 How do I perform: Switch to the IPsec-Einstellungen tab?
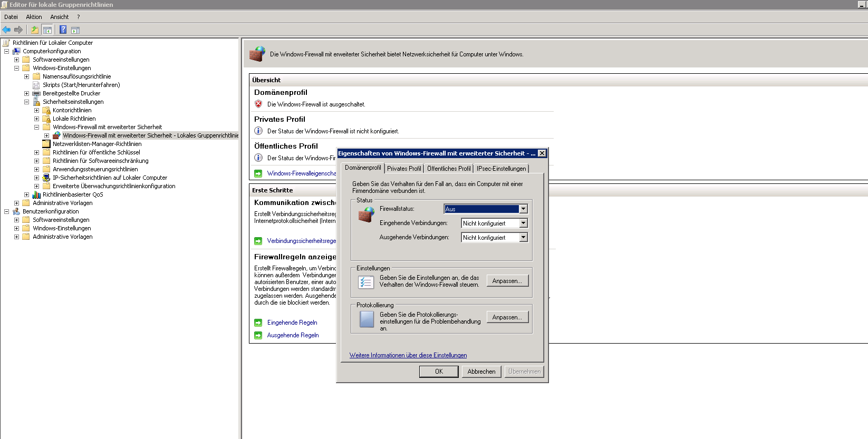coord(501,169)
